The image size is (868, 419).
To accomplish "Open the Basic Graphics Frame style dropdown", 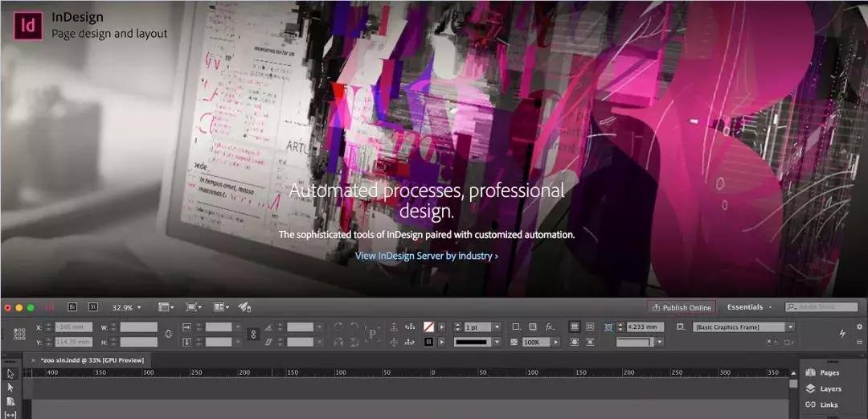I will click(x=790, y=327).
